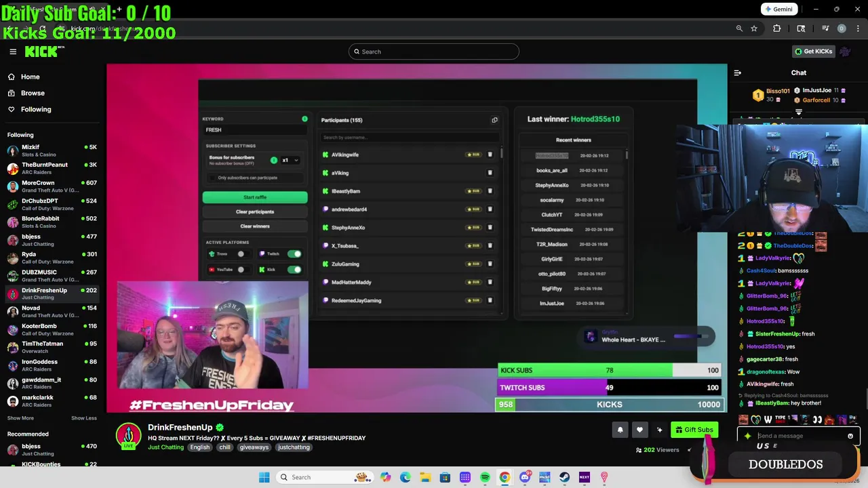This screenshot has height=488, width=868.
Task: Open the Mizkif channel
Action: click(53, 150)
